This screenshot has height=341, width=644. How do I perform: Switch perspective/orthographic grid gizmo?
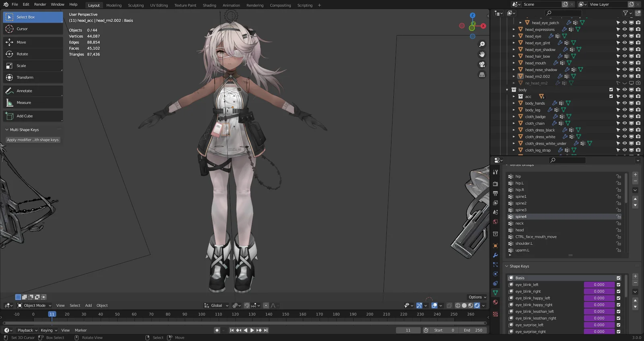pyautogui.click(x=482, y=74)
